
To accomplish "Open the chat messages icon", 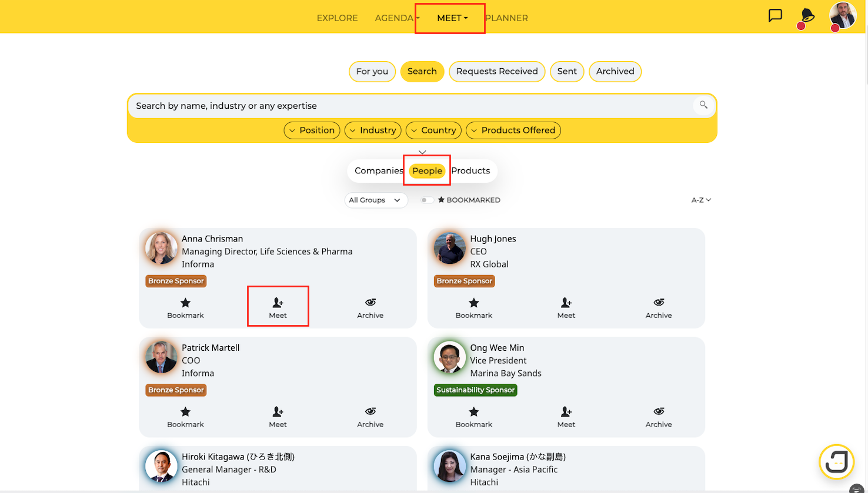I will [x=775, y=16].
